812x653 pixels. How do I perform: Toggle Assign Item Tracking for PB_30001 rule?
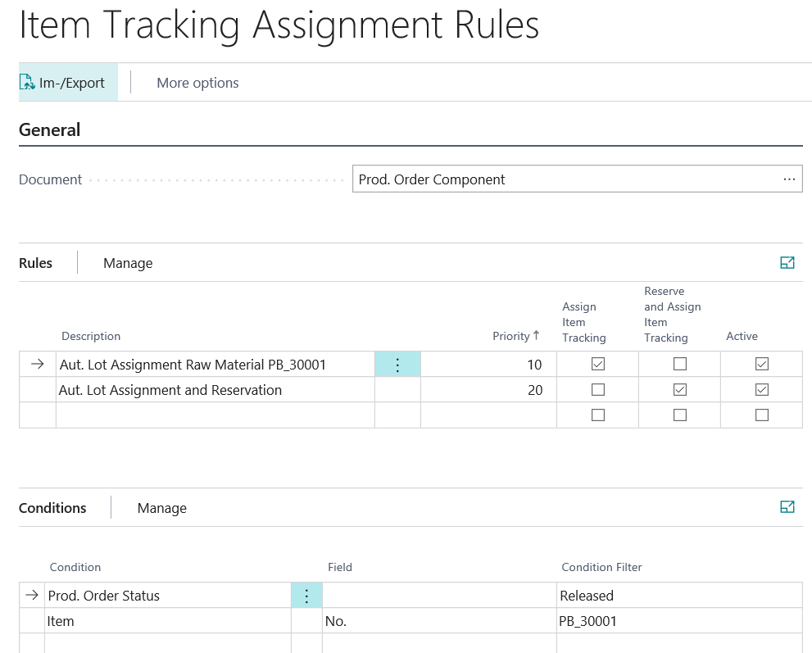(x=598, y=364)
